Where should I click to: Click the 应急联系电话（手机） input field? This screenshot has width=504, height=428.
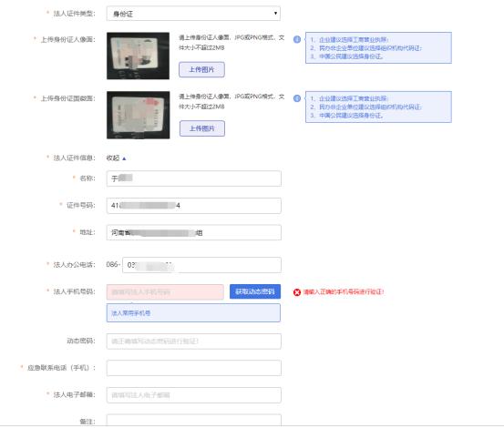(194, 368)
